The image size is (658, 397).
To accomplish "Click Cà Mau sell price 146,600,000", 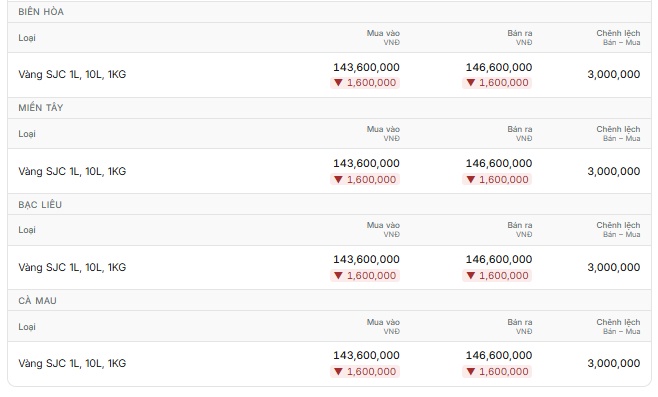I will click(499, 355).
